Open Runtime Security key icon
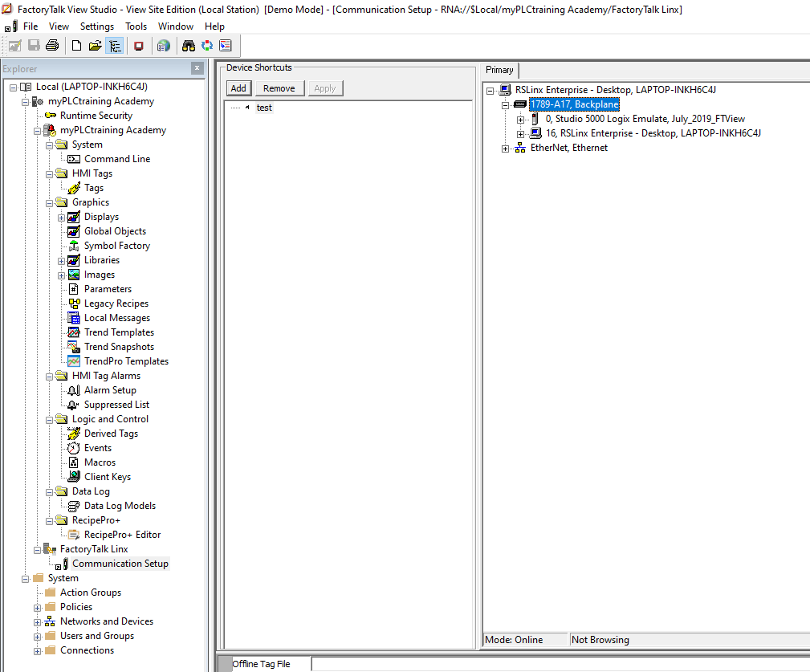The image size is (810, 672). pos(51,115)
